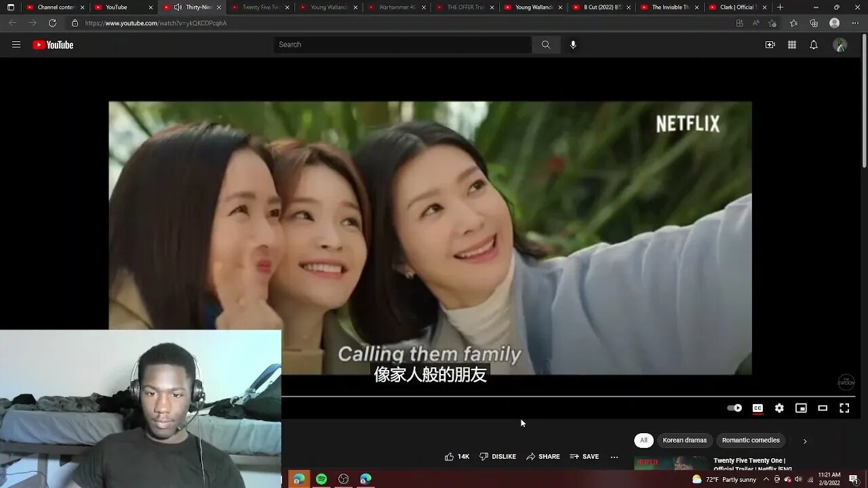
Task: Like the video with 14K likes
Action: [456, 457]
